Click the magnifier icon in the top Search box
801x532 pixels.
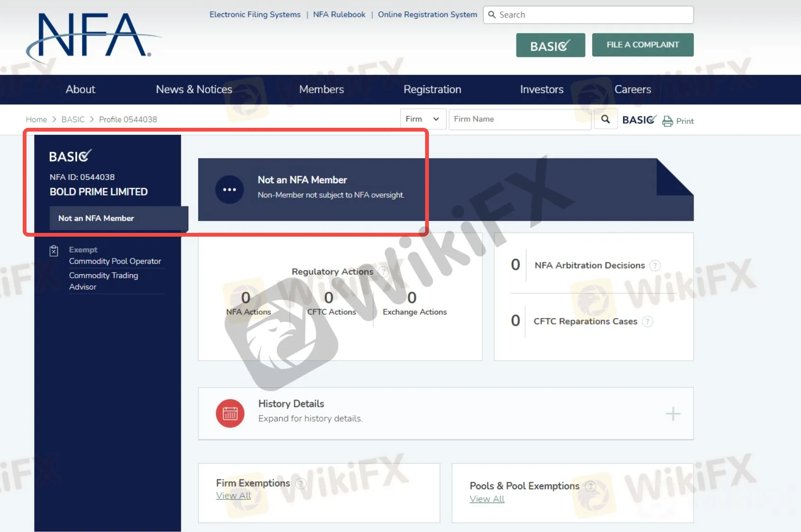pyautogui.click(x=492, y=15)
